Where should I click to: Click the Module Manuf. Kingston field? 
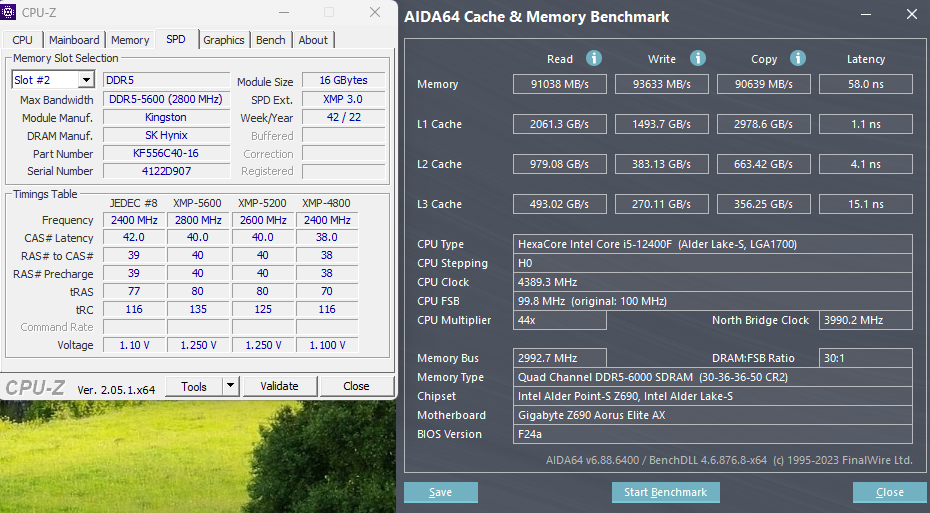166,117
